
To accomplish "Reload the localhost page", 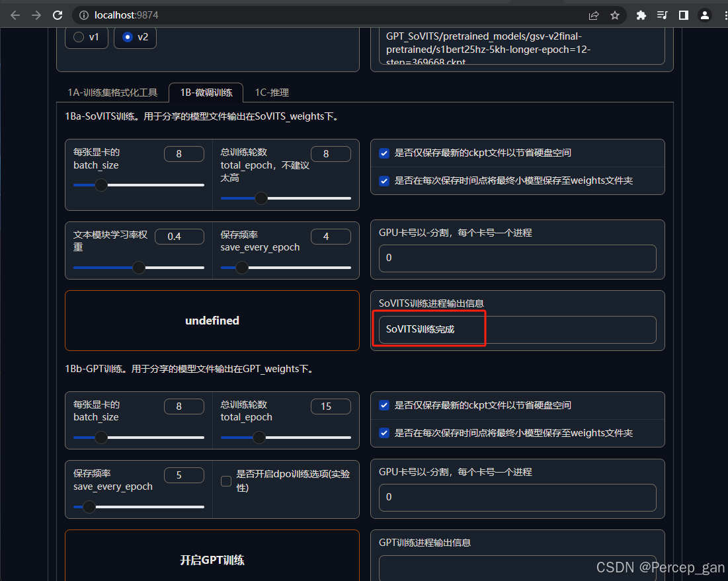I will pos(58,15).
